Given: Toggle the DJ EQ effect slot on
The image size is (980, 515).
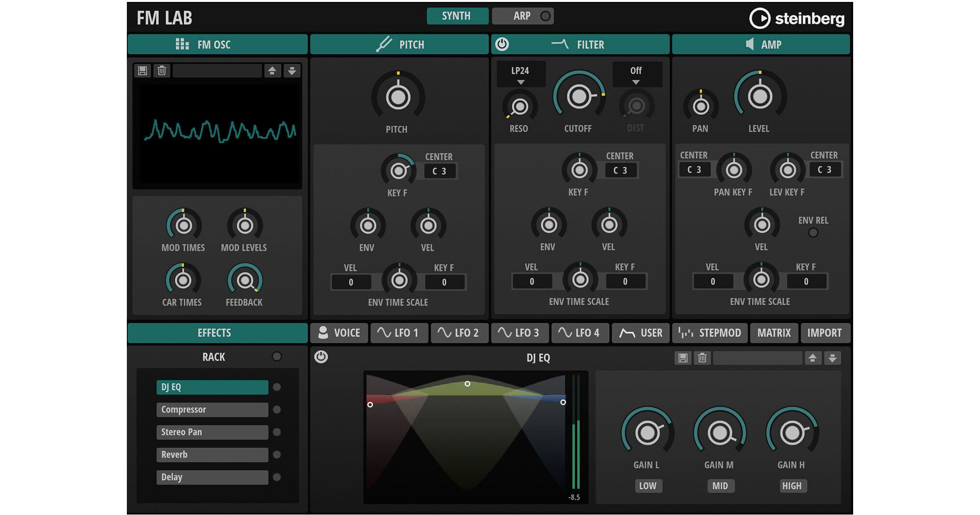Looking at the screenshot, I should pos(277,387).
